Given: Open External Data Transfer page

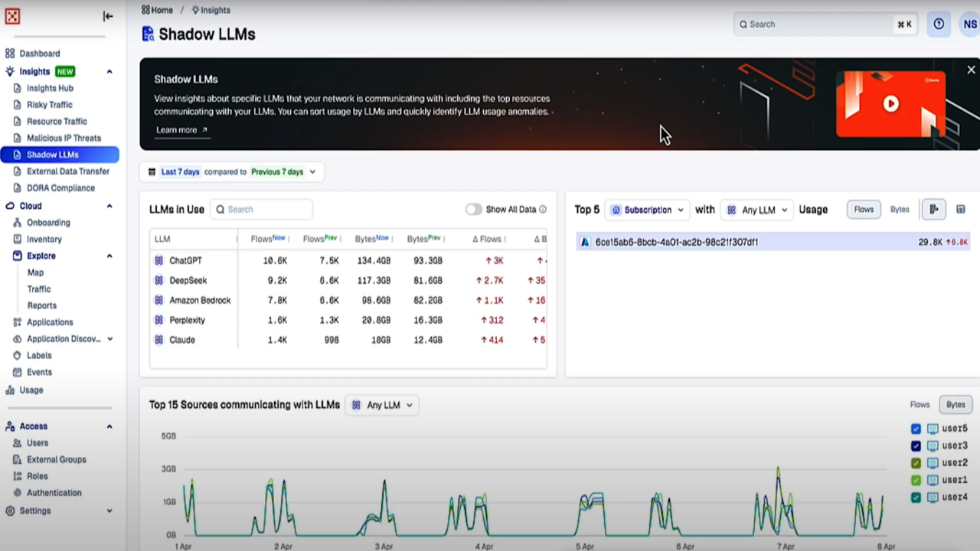Looking at the screenshot, I should coord(67,171).
